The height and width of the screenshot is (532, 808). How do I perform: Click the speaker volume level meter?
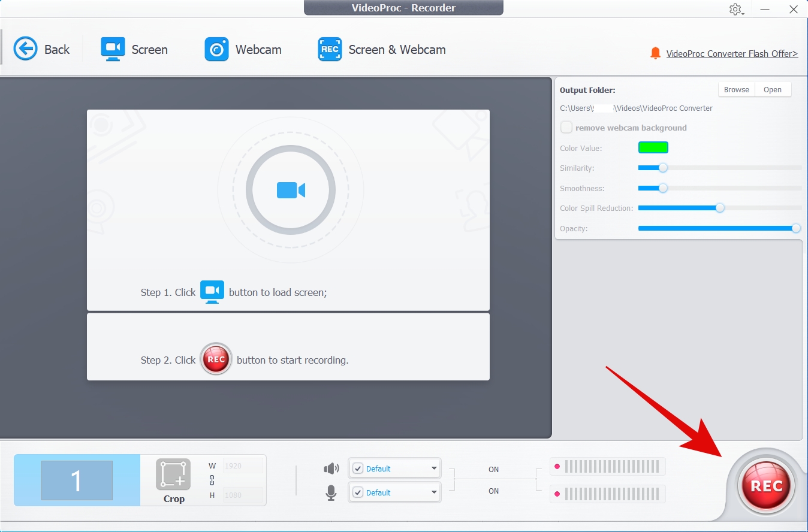tap(608, 466)
